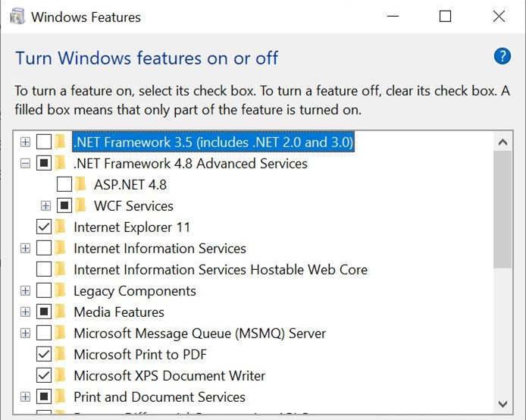
Task: Click the folder icon beside Media Features
Action: [x=61, y=312]
